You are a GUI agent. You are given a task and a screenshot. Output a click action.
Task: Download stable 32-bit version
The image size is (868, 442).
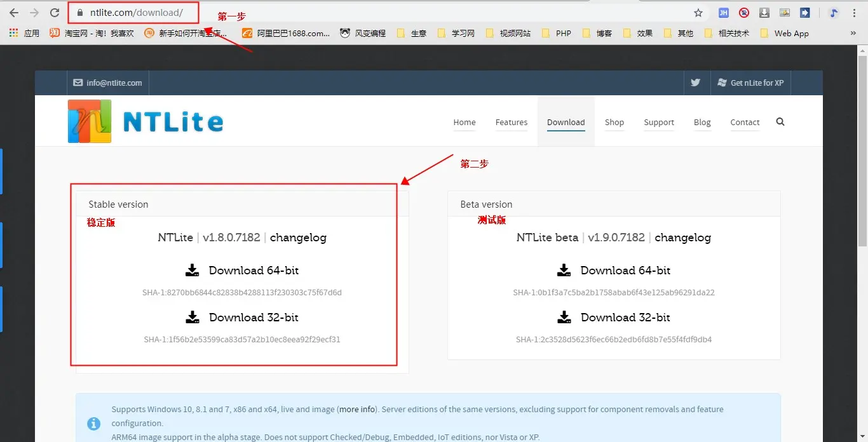[x=242, y=317]
